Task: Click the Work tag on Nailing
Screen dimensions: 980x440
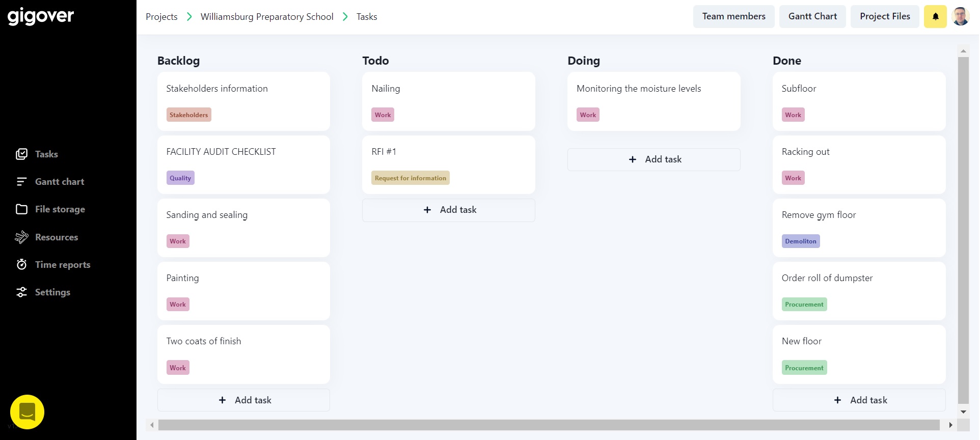Action: 383,115
